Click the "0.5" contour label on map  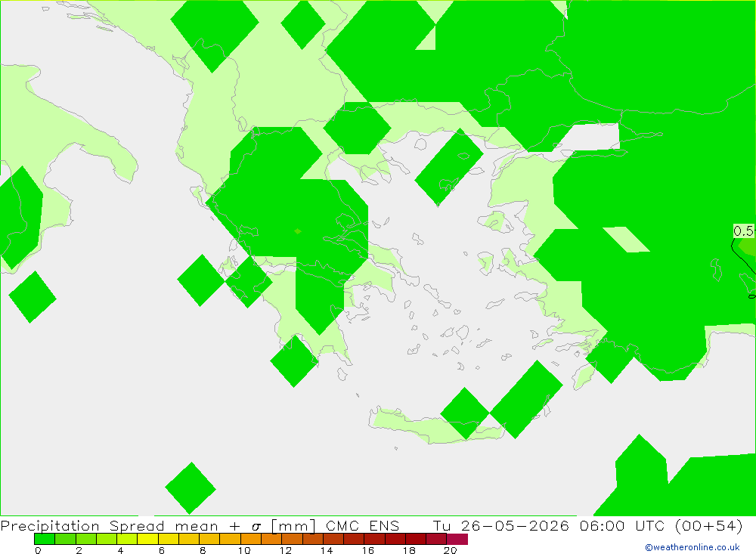click(x=743, y=231)
